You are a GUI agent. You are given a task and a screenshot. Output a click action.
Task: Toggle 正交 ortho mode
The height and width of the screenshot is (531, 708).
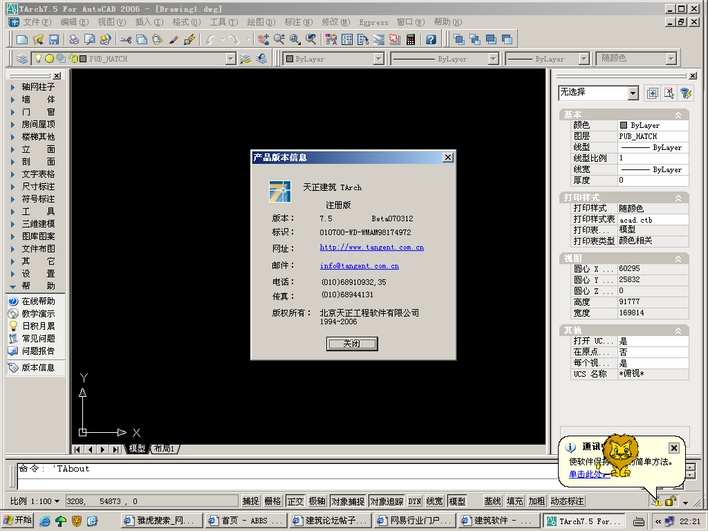295,501
